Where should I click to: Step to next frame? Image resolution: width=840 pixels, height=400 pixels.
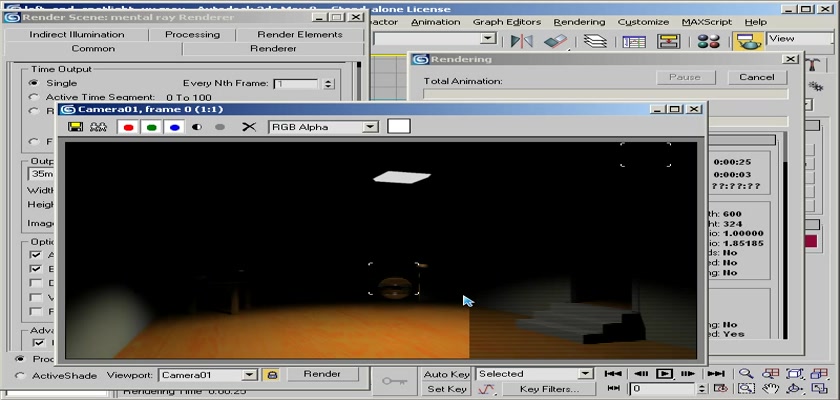click(x=687, y=374)
